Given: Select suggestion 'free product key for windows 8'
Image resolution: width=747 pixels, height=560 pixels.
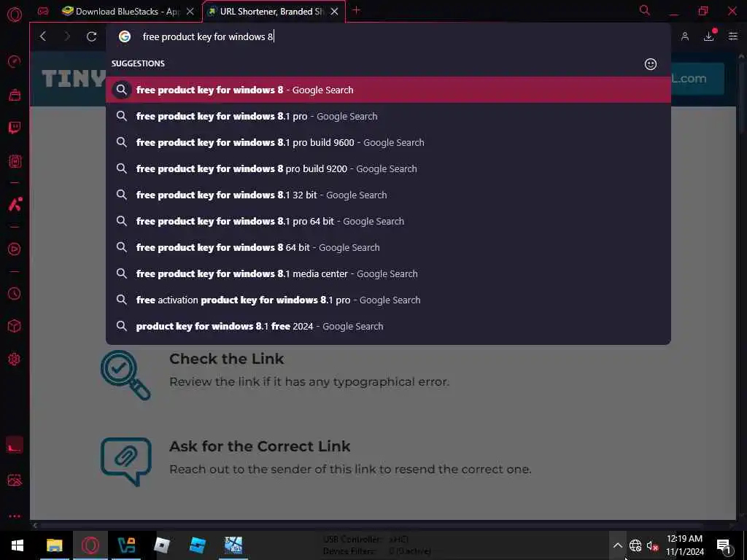Looking at the screenshot, I should point(388,90).
